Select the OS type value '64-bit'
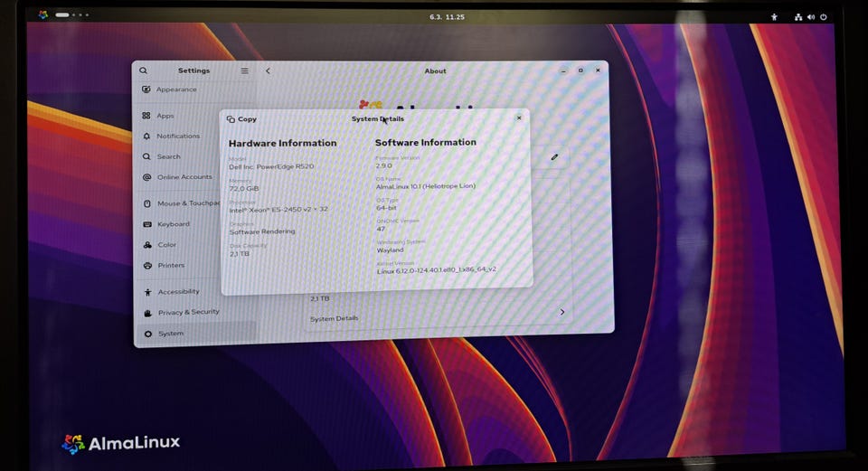Viewport: 868px width, 471px height. [x=386, y=208]
